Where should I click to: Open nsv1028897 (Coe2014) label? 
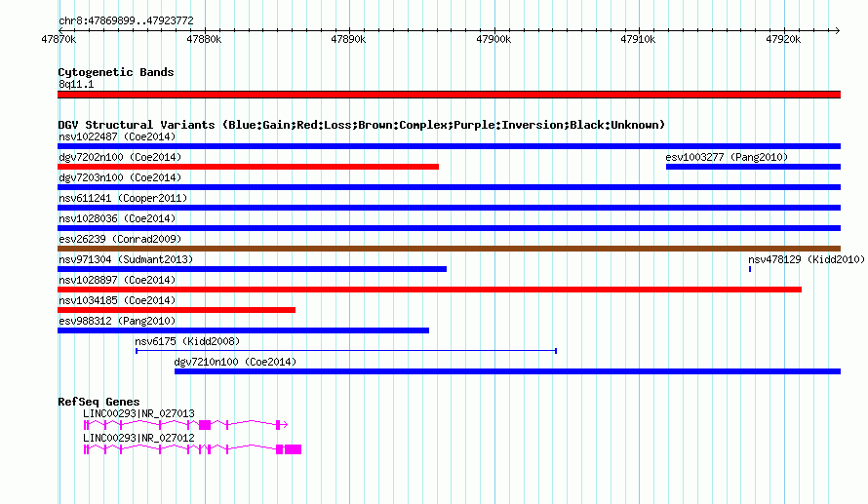tap(117, 280)
